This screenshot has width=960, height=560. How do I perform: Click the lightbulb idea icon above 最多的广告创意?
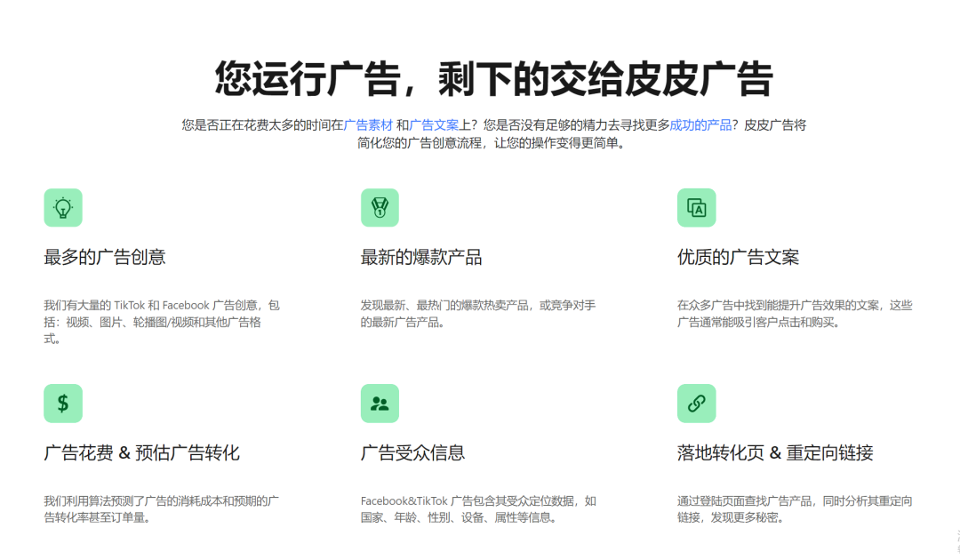[62, 207]
